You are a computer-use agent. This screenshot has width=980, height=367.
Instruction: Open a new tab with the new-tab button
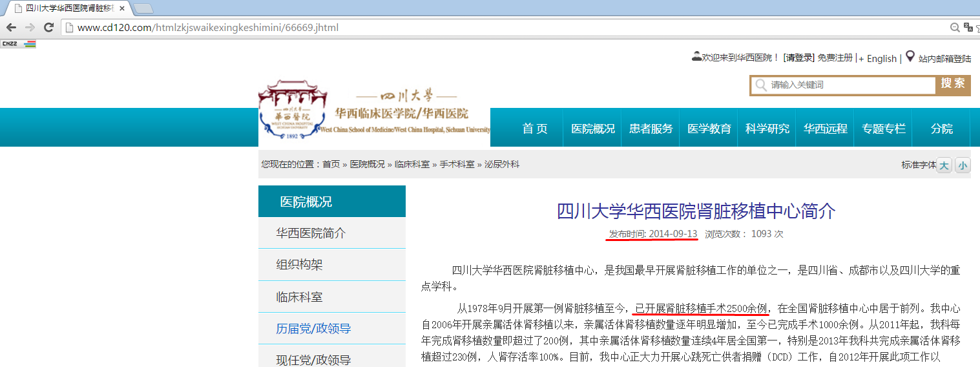[143, 8]
